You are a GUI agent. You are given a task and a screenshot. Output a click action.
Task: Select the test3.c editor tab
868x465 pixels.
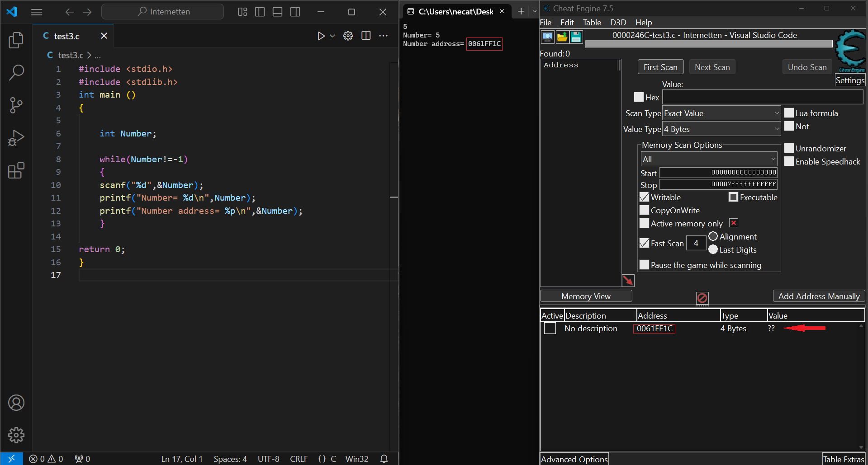67,36
